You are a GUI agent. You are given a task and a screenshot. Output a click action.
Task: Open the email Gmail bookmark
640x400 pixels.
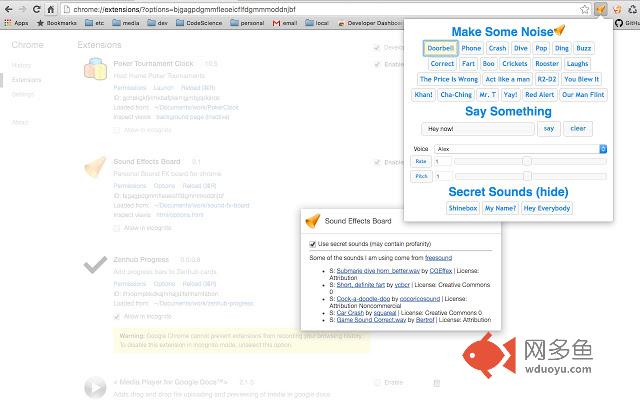[285, 23]
